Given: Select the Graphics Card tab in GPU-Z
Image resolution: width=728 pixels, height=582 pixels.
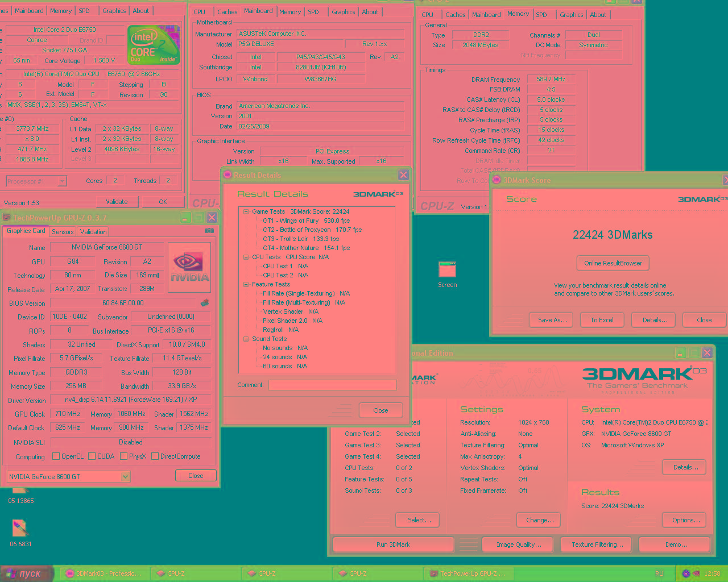Looking at the screenshot, I should tap(26, 231).
